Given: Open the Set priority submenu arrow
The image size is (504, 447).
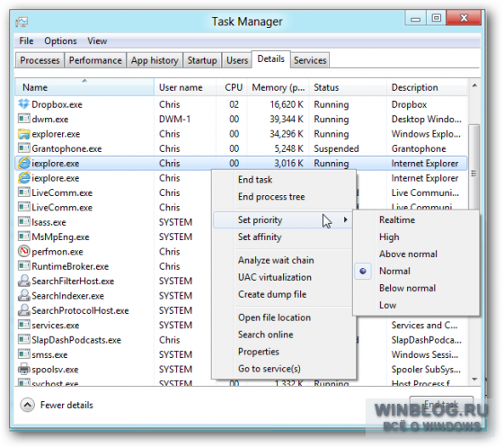Looking at the screenshot, I should 346,219.
